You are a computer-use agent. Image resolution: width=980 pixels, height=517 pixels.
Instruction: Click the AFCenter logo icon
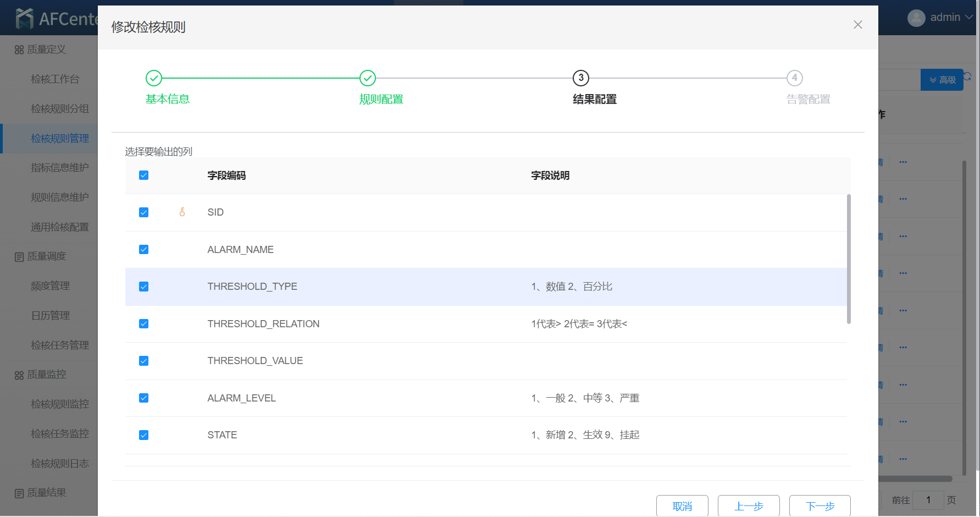point(24,19)
